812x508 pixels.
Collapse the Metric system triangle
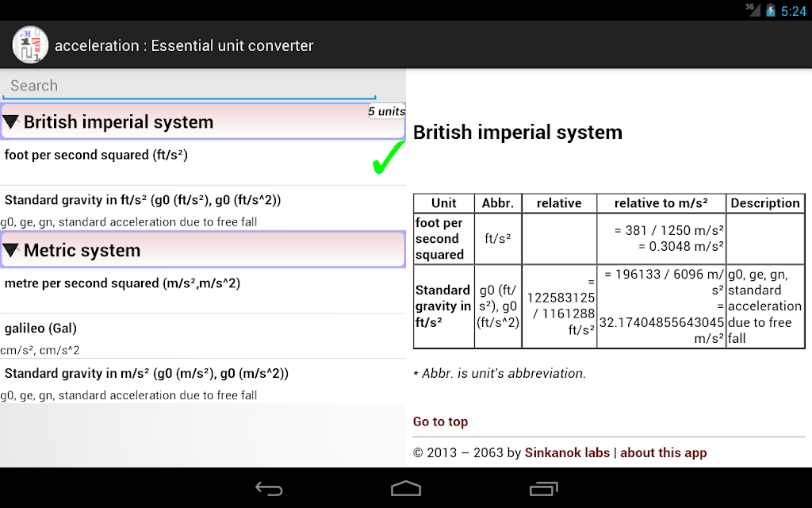coord(11,250)
